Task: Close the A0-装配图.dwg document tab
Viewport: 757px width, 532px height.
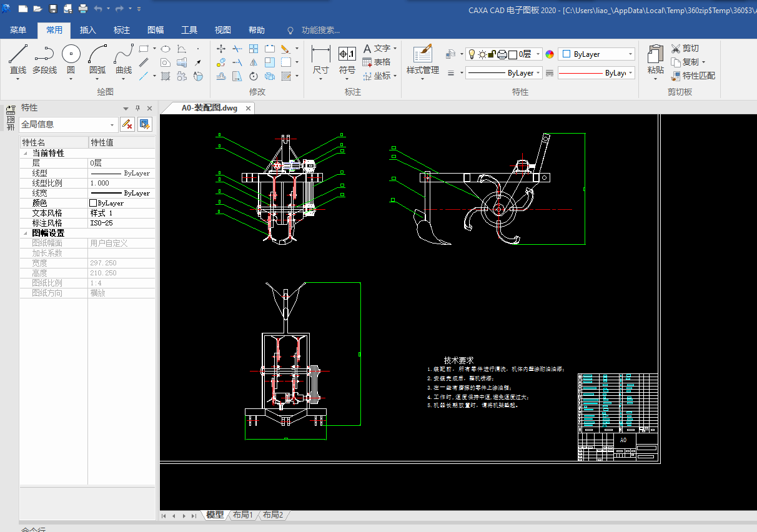Action: coord(248,108)
